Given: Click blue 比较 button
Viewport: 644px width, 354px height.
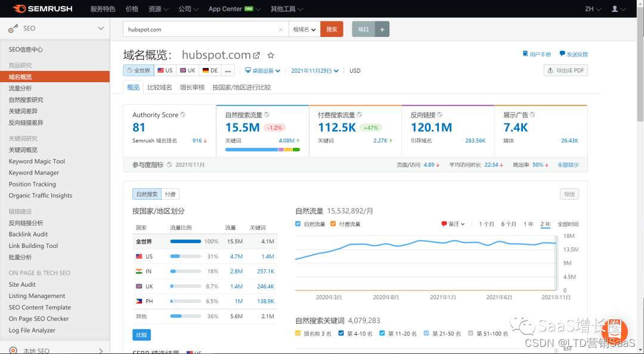Looking at the screenshot, I should coord(142,335).
